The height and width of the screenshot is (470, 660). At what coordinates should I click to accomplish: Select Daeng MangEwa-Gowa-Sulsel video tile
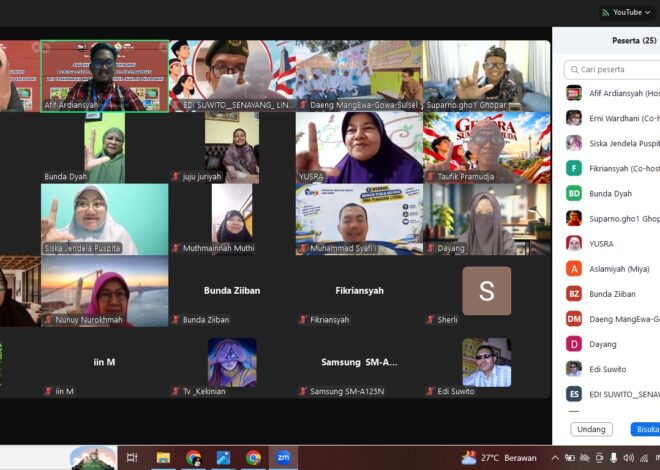[359, 76]
